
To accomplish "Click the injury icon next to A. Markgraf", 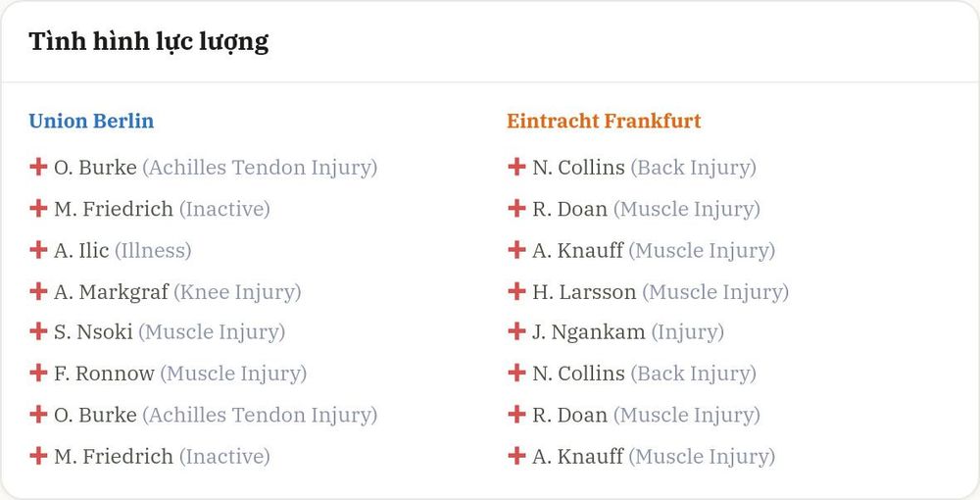I will coord(38,290).
